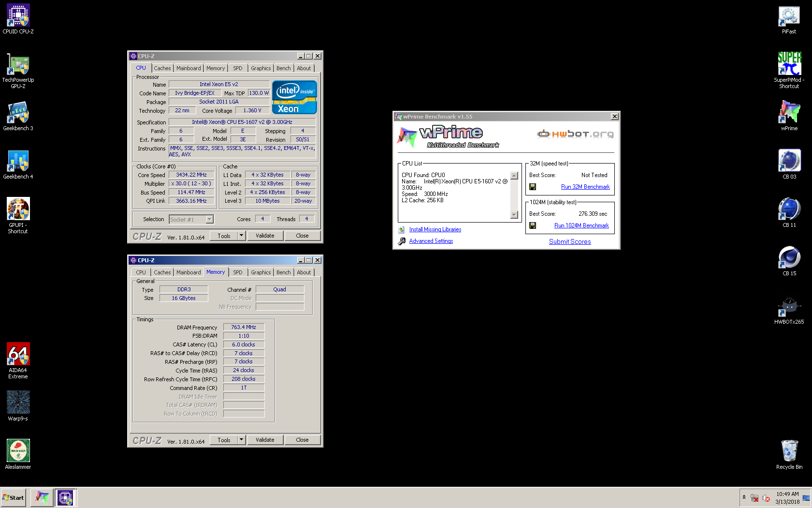Open GPUPI shortcut on desktop
Image resolution: width=812 pixels, height=508 pixels.
[18, 216]
